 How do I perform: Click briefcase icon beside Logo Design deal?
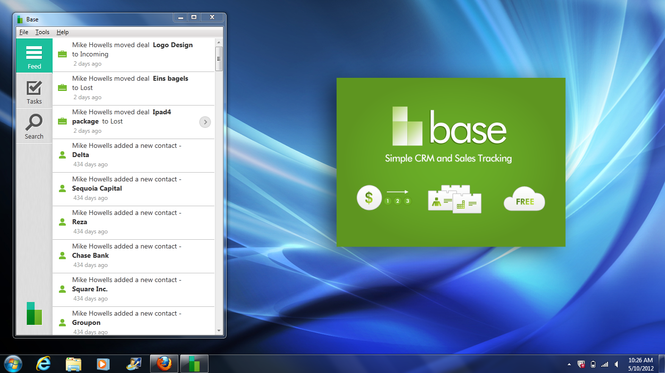point(62,54)
